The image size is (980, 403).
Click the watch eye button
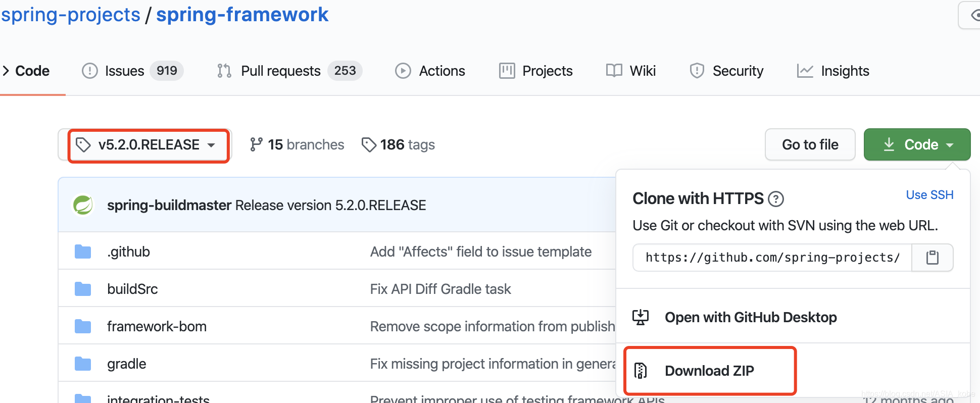[970, 15]
